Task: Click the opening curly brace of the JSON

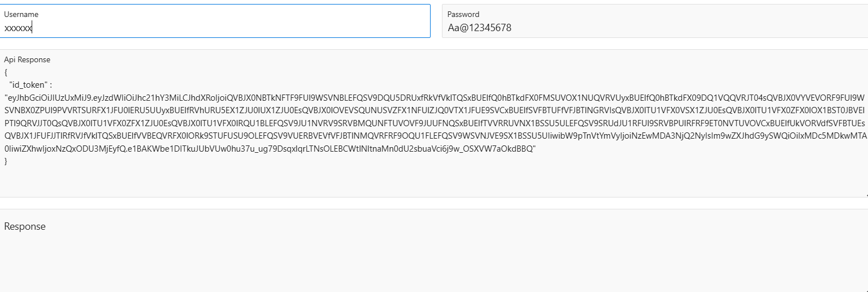Action: [6, 72]
